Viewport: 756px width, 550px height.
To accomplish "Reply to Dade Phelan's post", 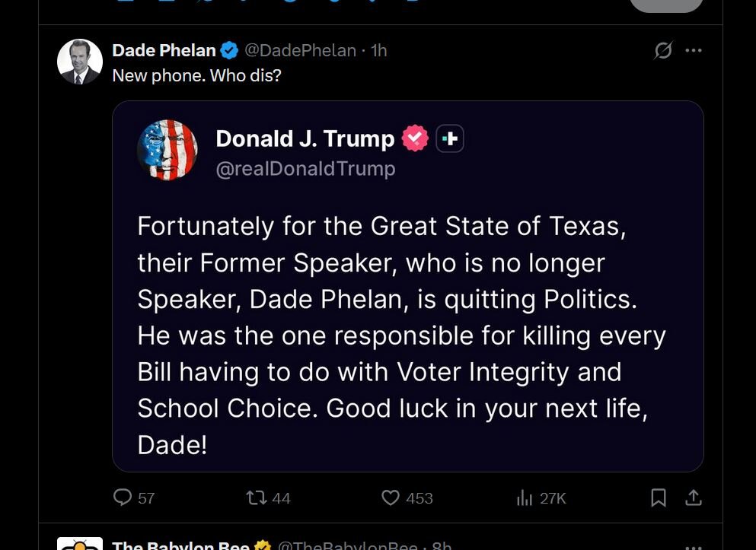I will pos(123,498).
